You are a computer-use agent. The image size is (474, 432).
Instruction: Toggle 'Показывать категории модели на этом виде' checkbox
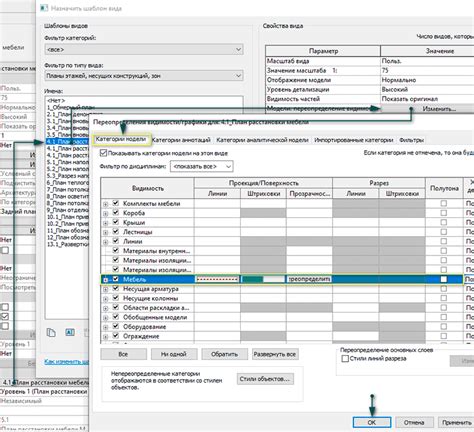point(103,153)
